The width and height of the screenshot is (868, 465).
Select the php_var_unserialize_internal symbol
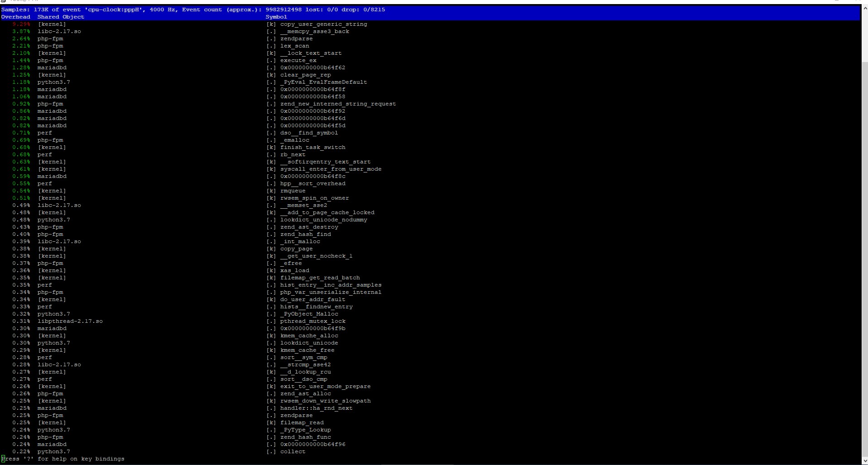331,292
